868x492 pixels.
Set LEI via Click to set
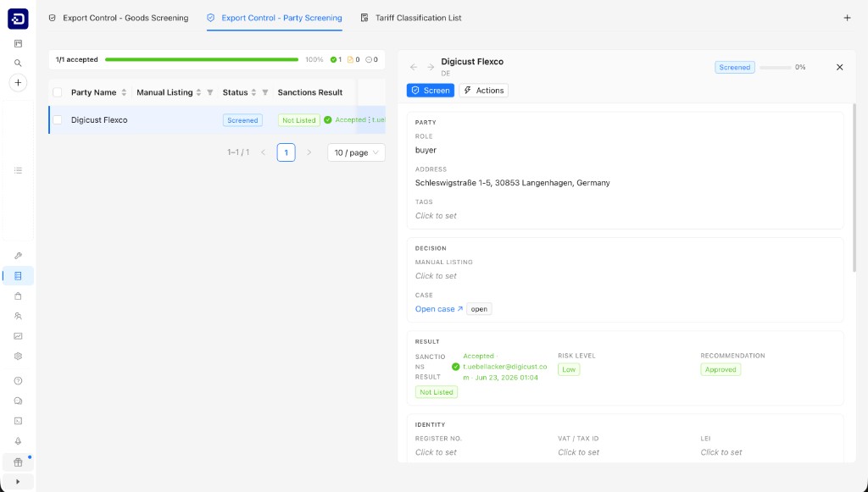721,452
